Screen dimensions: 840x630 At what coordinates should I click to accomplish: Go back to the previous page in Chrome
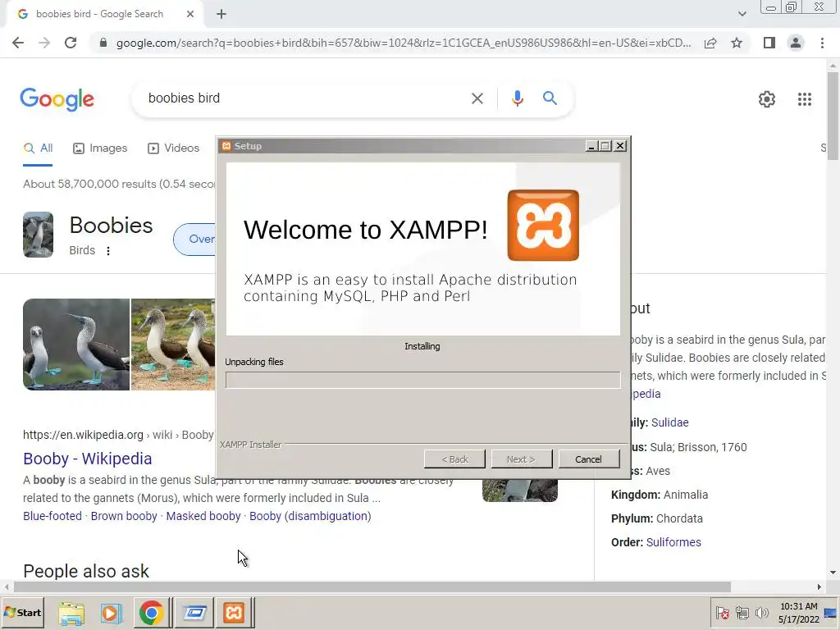[18, 43]
